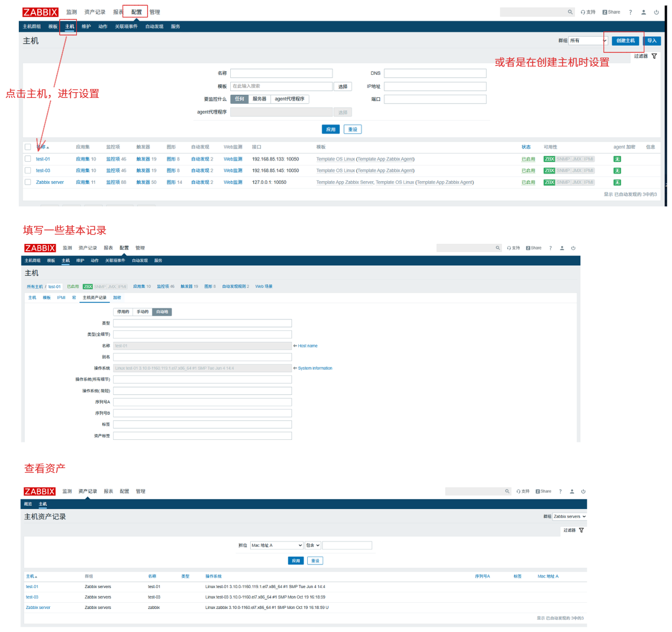Open 资产记录 menu on the 主机资产记录 page
The width and height of the screenshot is (672, 632).
(x=87, y=491)
